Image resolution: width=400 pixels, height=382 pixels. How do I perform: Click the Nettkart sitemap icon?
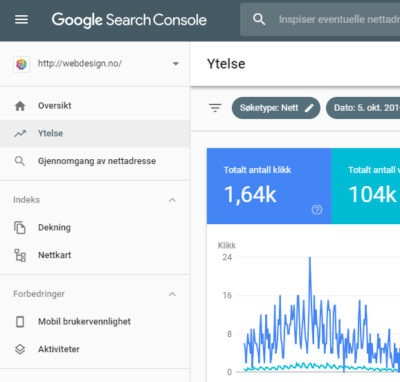(20, 255)
